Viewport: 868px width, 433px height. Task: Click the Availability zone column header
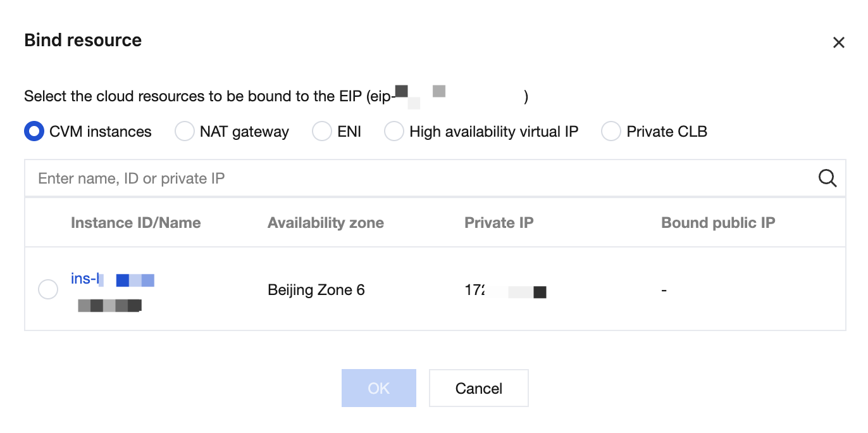pos(326,223)
